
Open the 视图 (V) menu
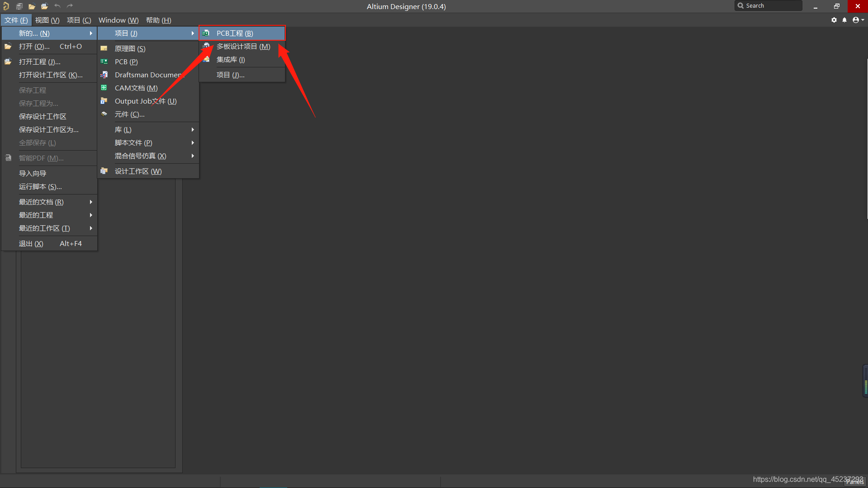click(47, 20)
